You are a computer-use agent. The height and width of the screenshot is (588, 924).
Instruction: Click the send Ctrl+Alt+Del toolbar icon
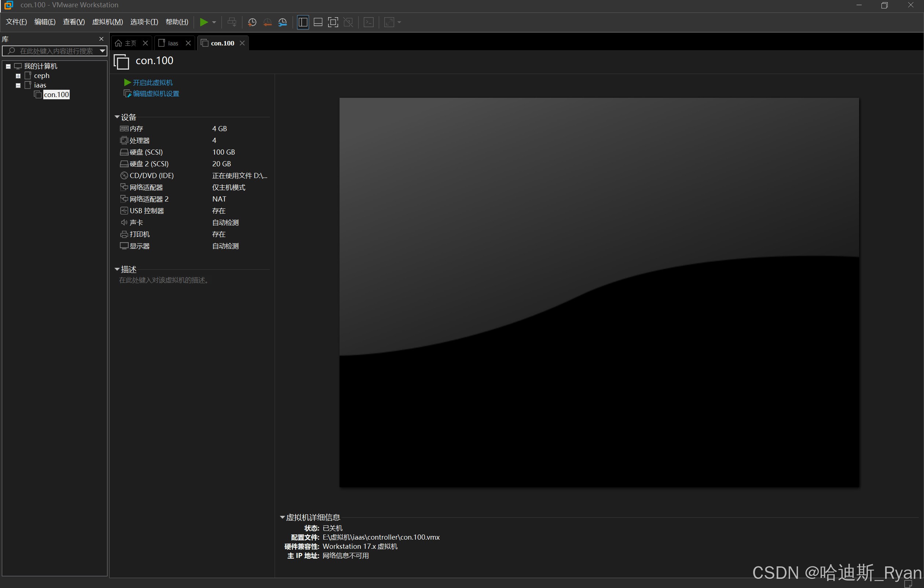232,22
